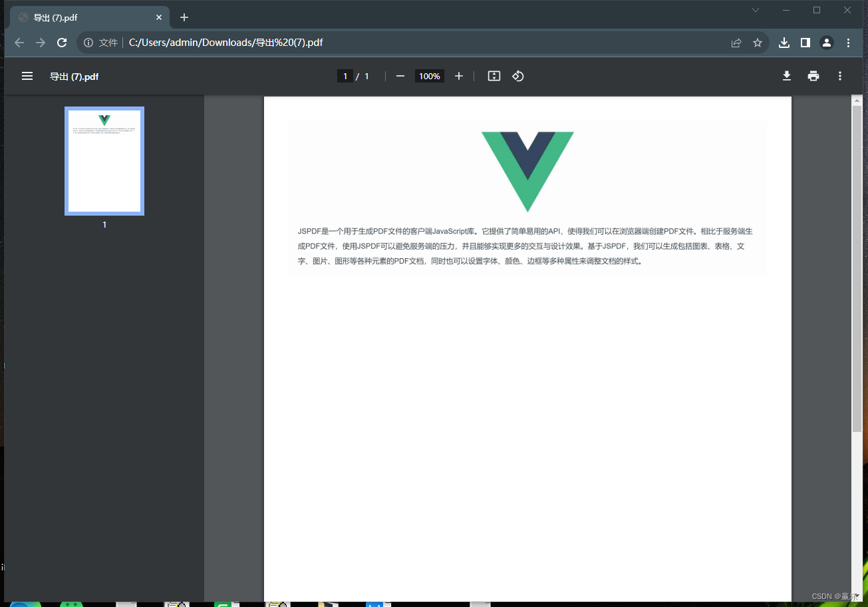Open Chrome's download icon in the browser bar
The height and width of the screenshot is (607, 868).
pyautogui.click(x=784, y=42)
